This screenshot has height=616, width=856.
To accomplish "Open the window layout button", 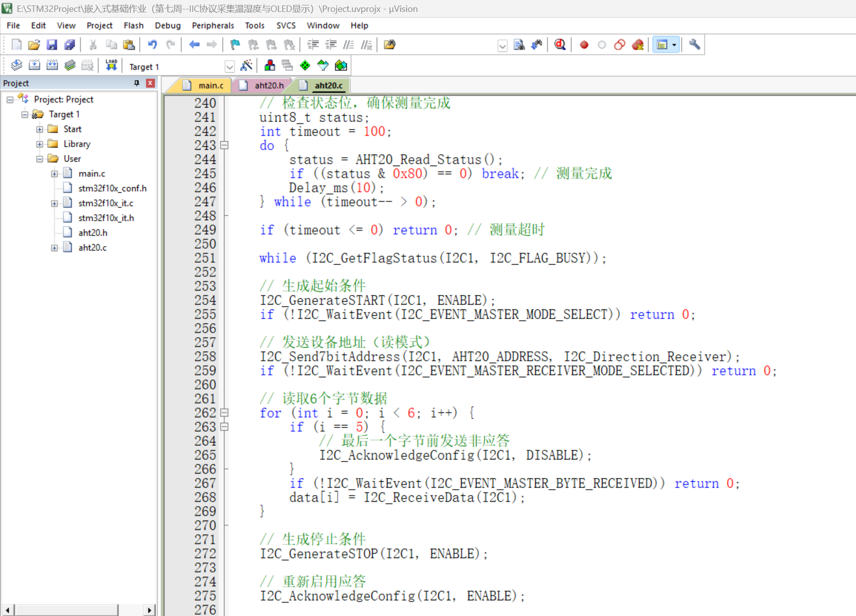I will [x=662, y=45].
